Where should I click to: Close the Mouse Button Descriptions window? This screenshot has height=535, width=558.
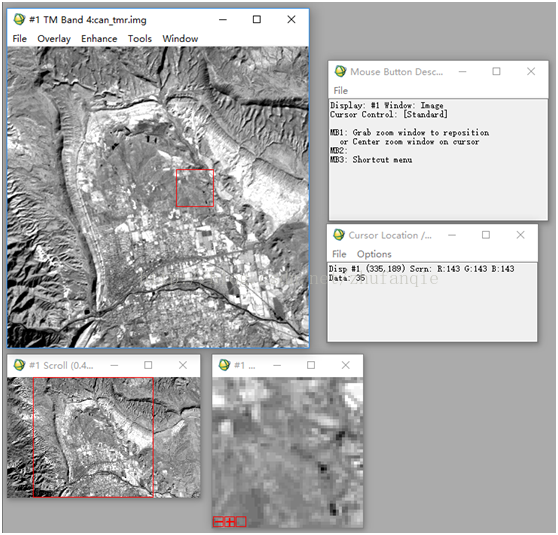[x=531, y=72]
